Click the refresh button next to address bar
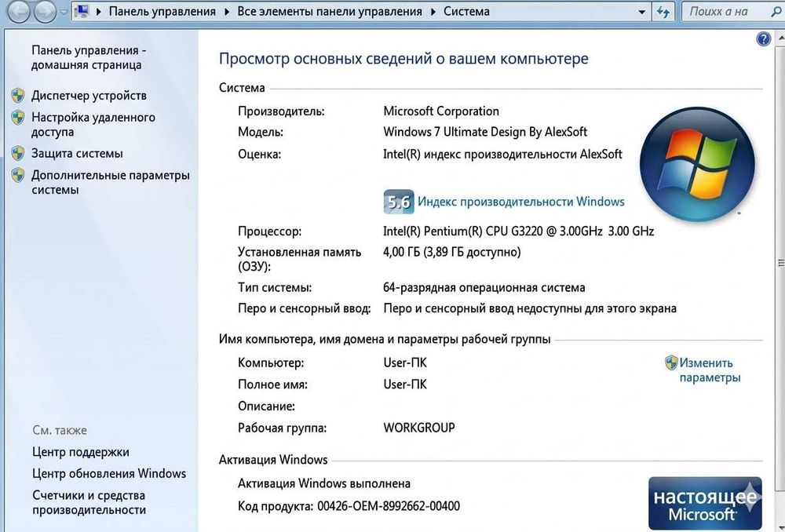785x532 pixels. (663, 12)
